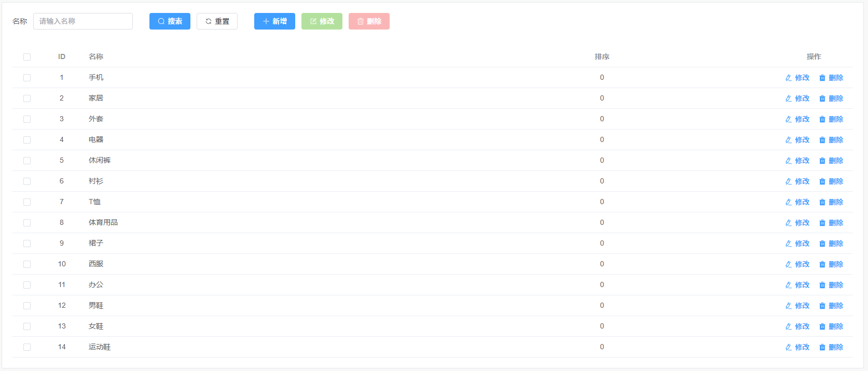Click the trash icon in 裙子 row
Screen dimensions: 868x371
click(822, 244)
